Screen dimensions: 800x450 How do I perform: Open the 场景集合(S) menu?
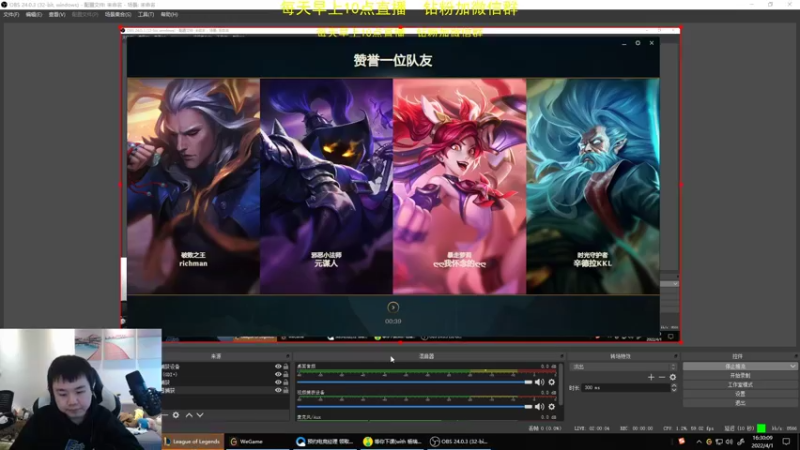tap(118, 15)
